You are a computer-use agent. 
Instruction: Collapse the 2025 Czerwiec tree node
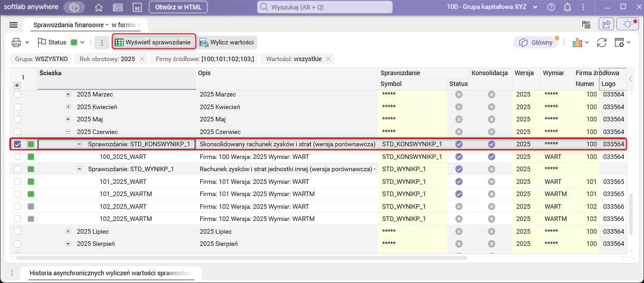tap(68, 132)
